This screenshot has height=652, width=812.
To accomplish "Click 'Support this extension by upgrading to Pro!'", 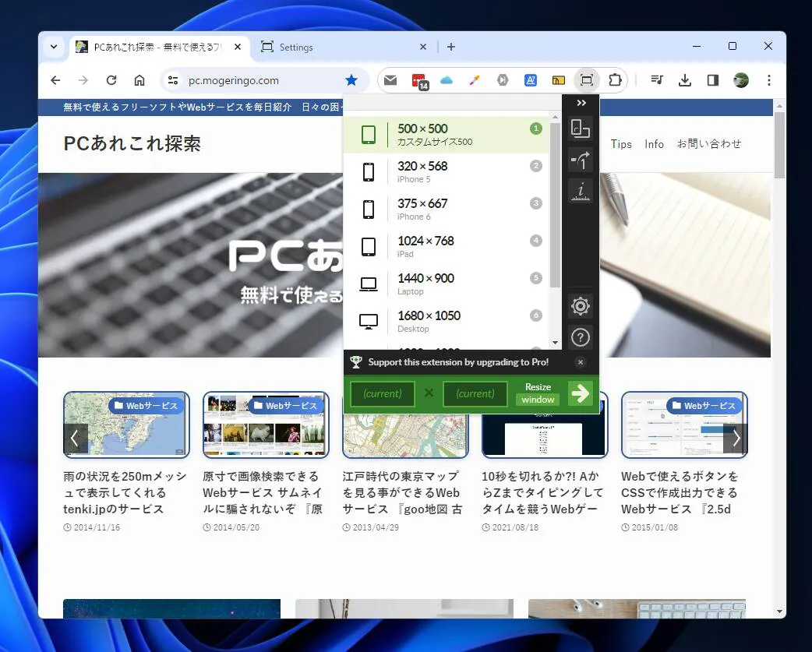I will click(x=458, y=362).
